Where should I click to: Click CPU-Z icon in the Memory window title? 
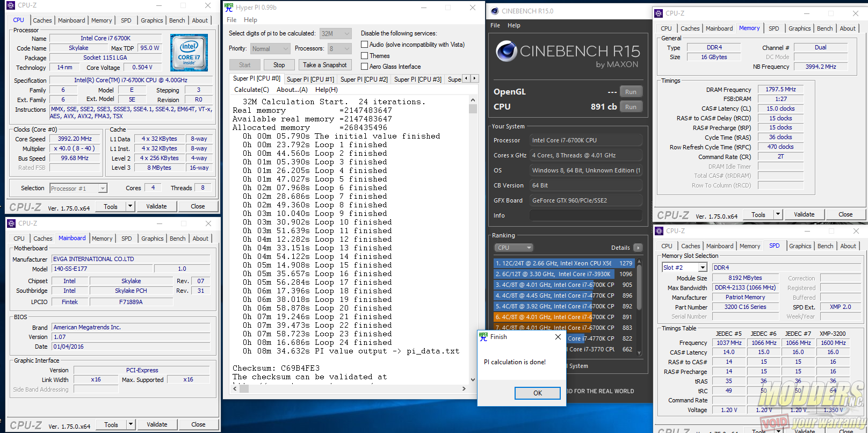pyautogui.click(x=659, y=13)
